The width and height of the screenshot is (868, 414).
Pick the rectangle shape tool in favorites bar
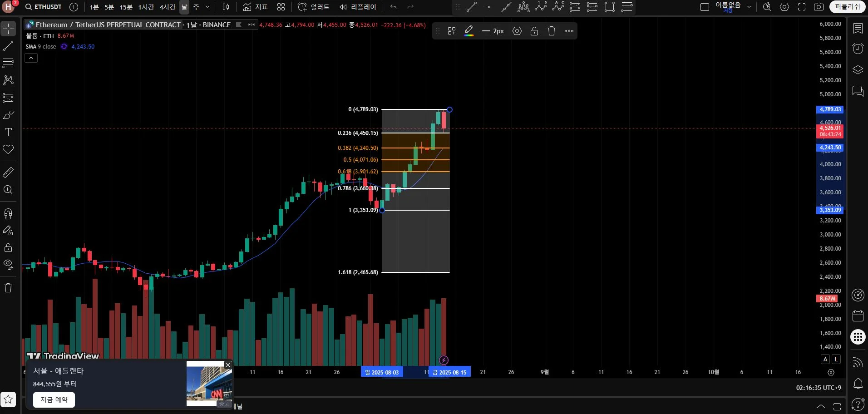[x=610, y=7]
